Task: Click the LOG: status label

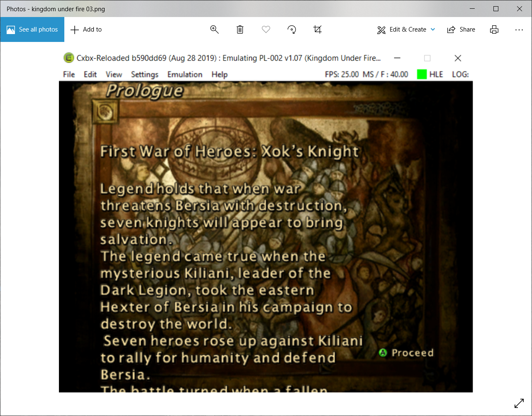Action: tap(460, 74)
